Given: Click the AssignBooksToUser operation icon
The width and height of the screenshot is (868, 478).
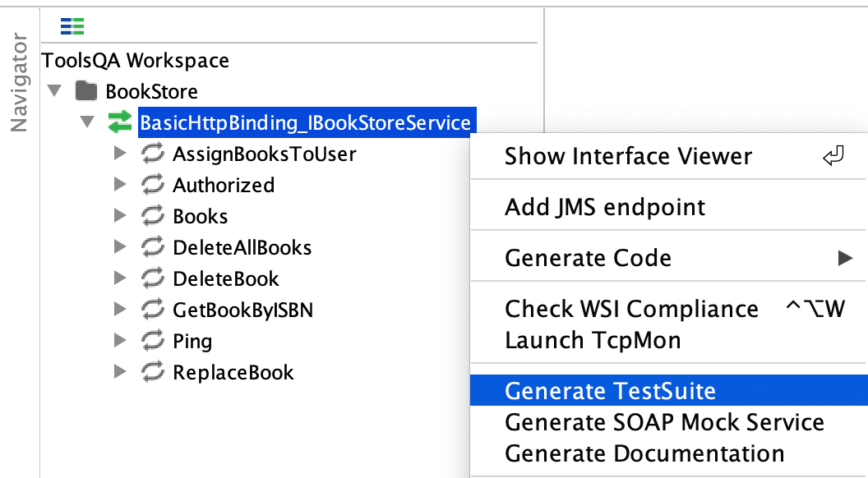Looking at the screenshot, I should [152, 154].
